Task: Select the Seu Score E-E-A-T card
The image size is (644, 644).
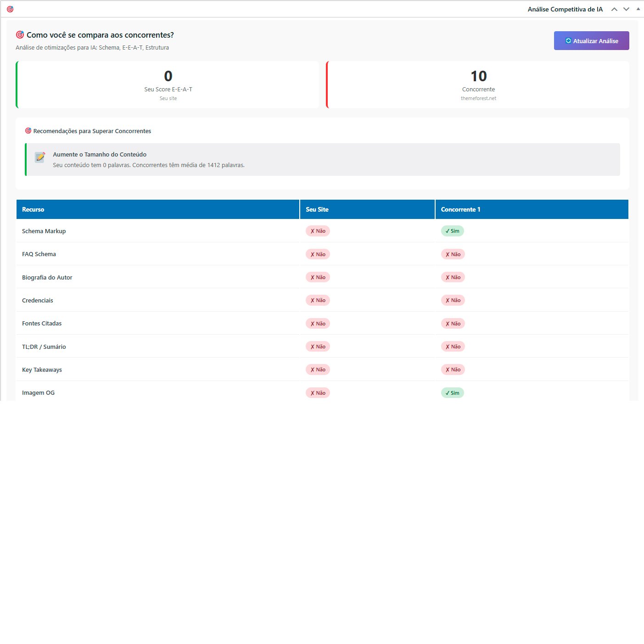Action: [x=168, y=85]
